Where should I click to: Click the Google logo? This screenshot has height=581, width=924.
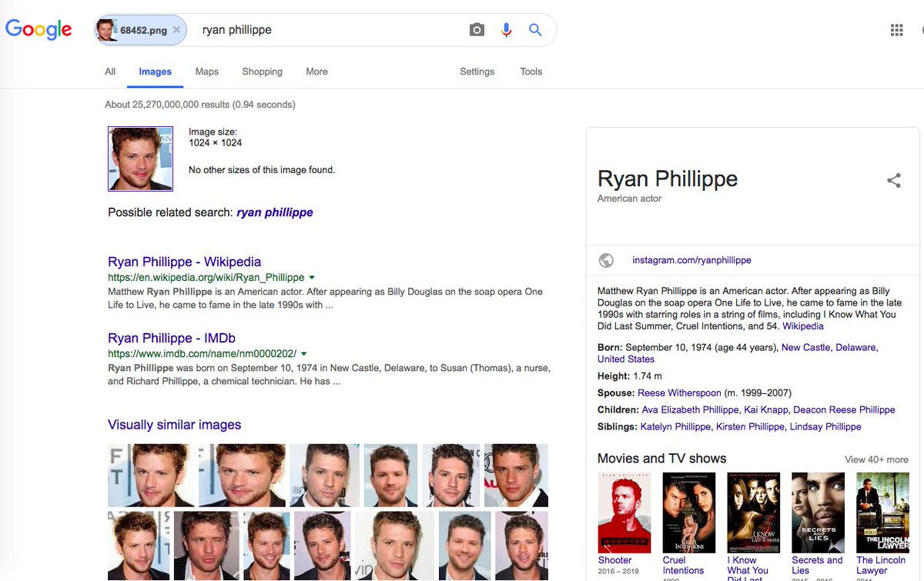38,29
